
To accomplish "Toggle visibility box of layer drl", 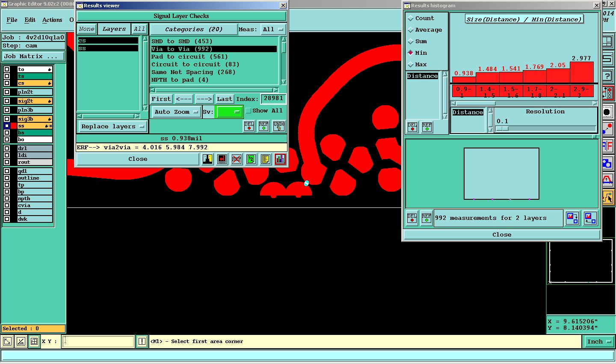I will (7, 148).
